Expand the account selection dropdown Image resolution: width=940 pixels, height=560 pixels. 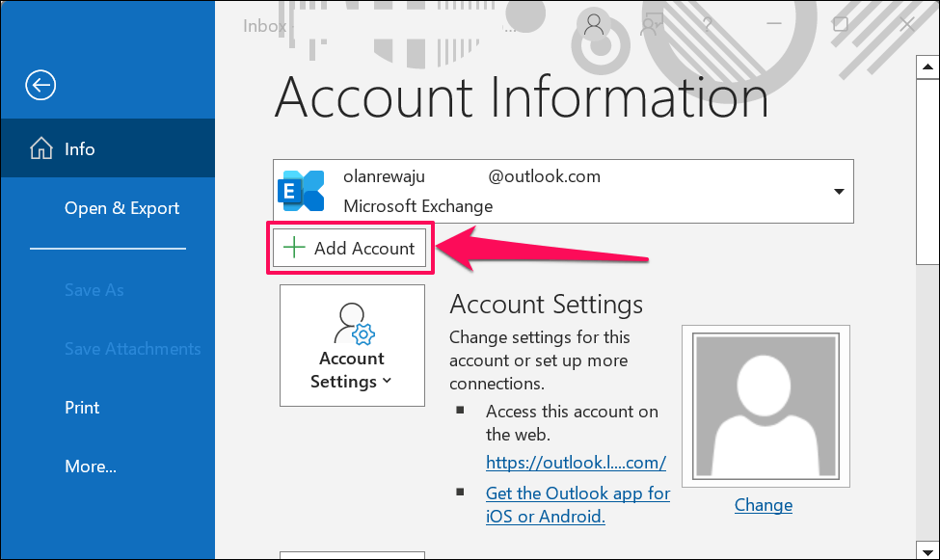click(x=840, y=191)
